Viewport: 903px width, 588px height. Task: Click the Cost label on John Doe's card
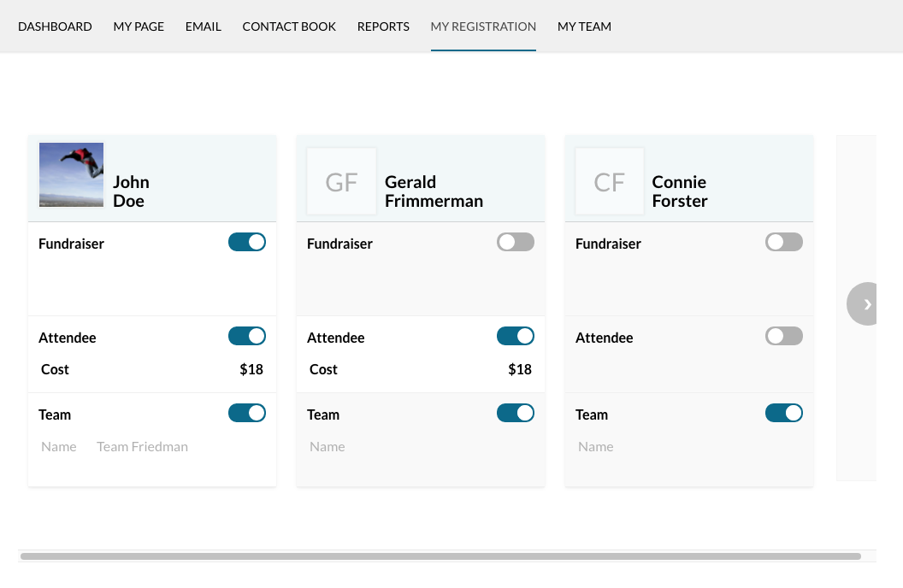tap(55, 369)
